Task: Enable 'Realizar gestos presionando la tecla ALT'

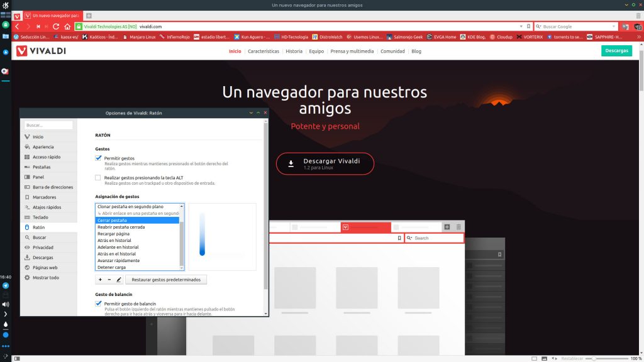Action: (98, 177)
